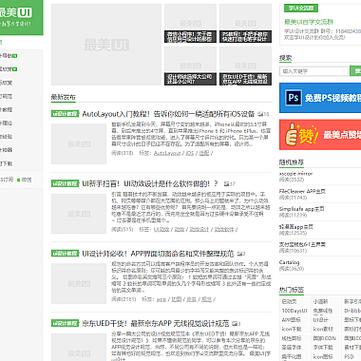The height and width of the screenshot is (361, 361).
Task: Open the featured tile about the PS tutorial
Action: (x=246, y=23)
